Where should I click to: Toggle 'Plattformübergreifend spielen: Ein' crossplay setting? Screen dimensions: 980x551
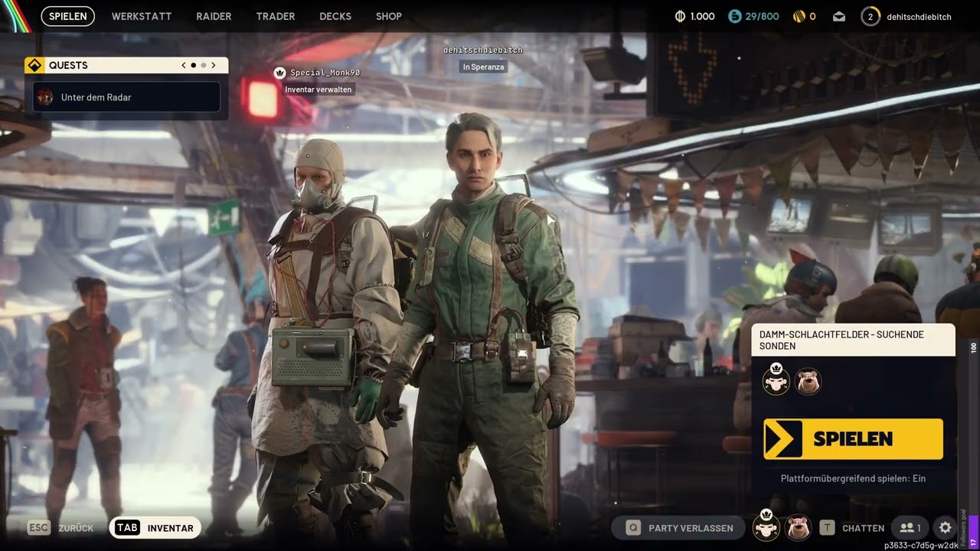pos(853,478)
